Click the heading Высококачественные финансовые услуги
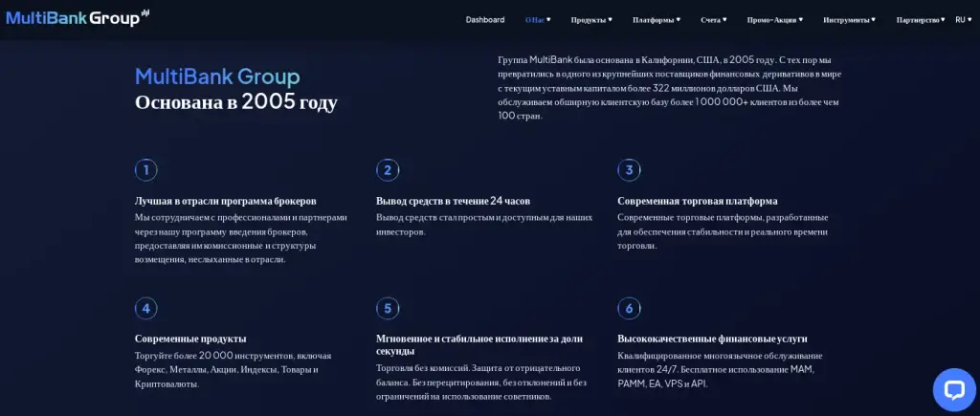Viewport: 980px width, 416px height. point(712,339)
